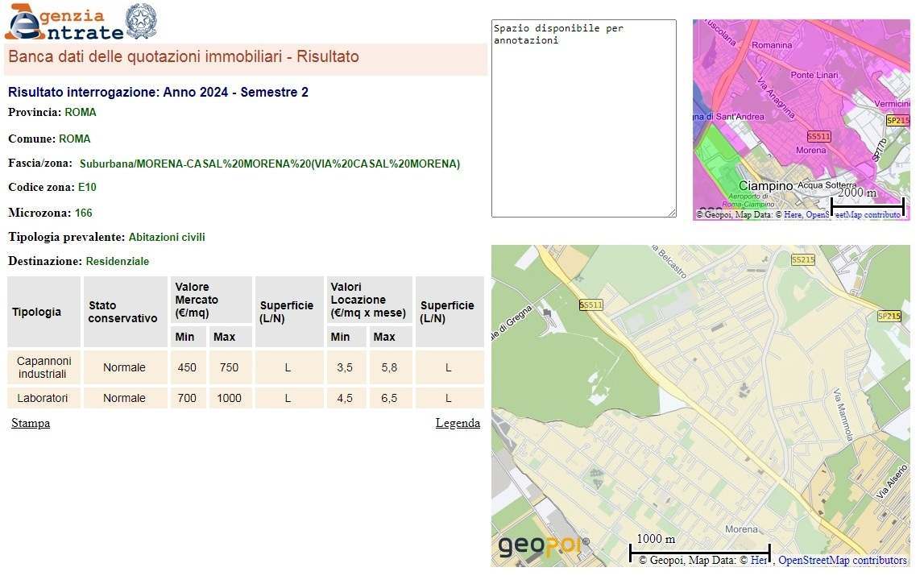Click the SS215 road badge on large map
The width and height of the screenshot is (924, 580).
[802, 260]
